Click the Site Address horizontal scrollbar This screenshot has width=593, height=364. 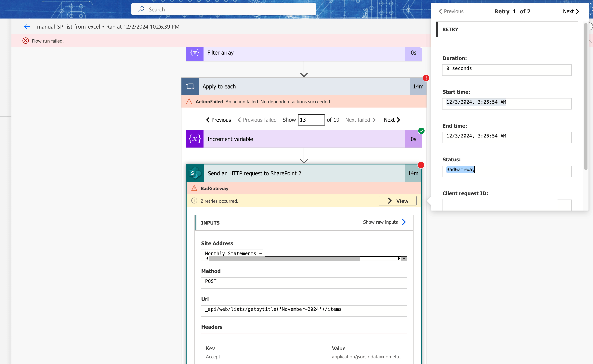(285, 259)
